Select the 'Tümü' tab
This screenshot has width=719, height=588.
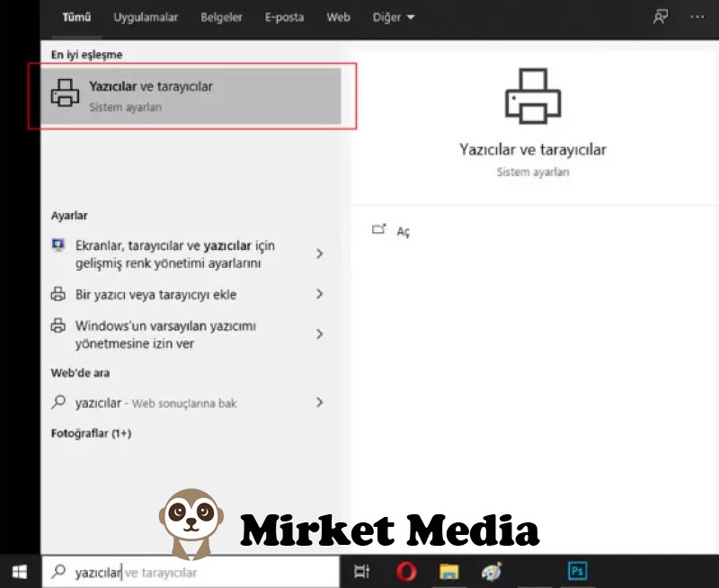pos(76,17)
